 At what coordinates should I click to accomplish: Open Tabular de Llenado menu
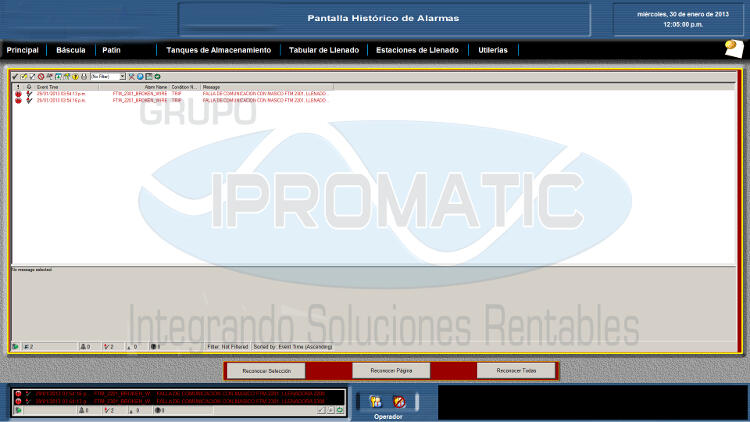point(324,50)
